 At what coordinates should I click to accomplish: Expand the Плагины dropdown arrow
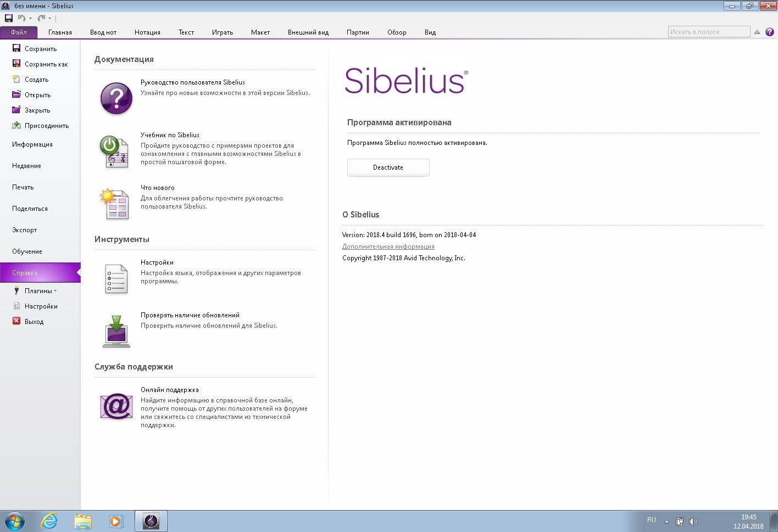pyautogui.click(x=55, y=291)
